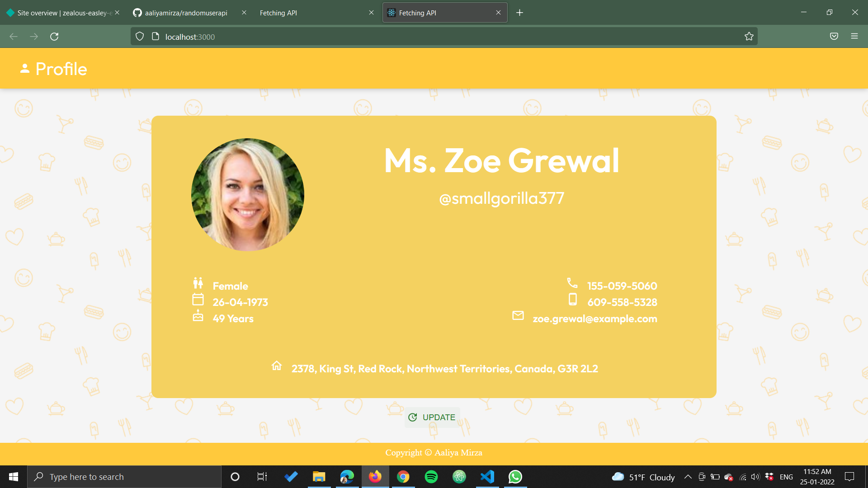Click the birthday cake icon beside 49 Years

click(198, 316)
